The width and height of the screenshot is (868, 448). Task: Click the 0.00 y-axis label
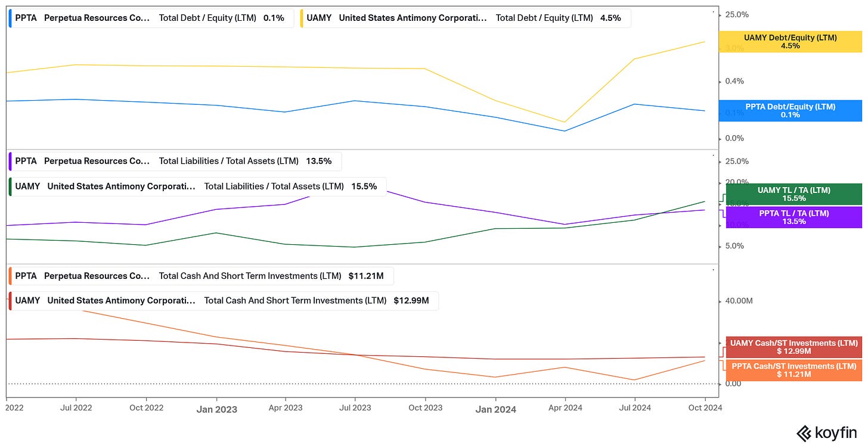733,384
